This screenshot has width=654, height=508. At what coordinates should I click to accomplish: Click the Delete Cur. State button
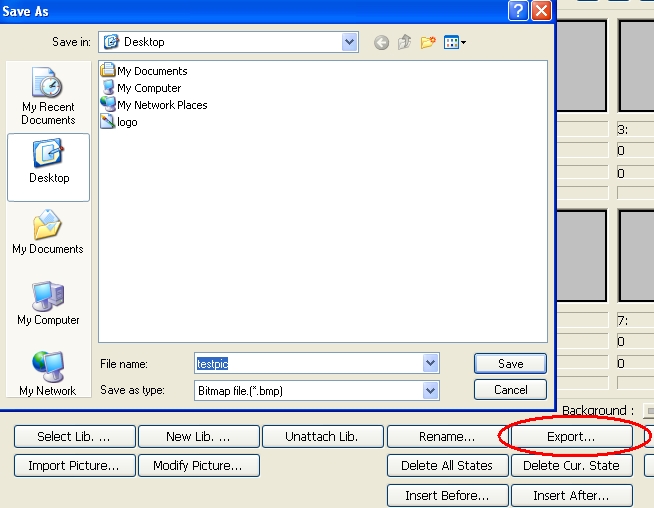[571, 465]
